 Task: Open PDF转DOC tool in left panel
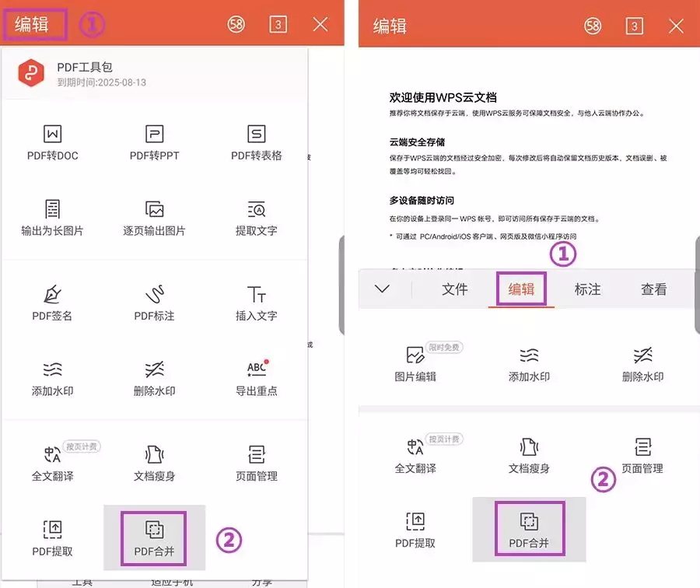coord(52,143)
